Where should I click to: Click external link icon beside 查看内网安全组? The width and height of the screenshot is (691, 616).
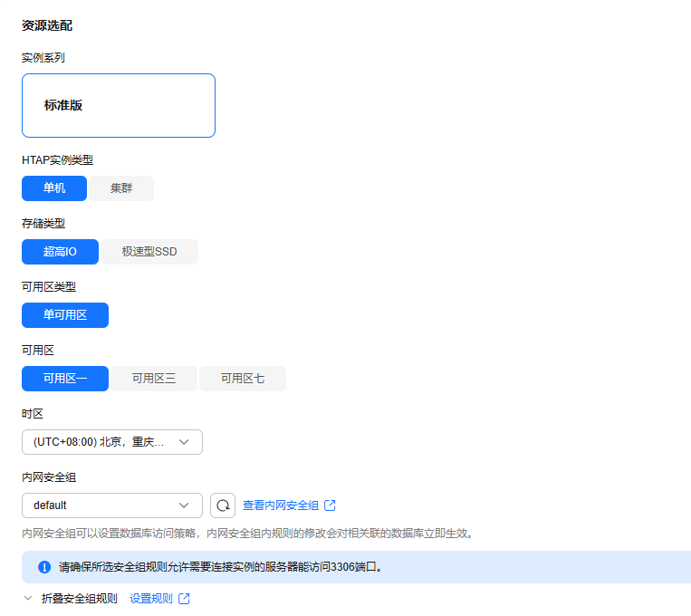(x=330, y=505)
